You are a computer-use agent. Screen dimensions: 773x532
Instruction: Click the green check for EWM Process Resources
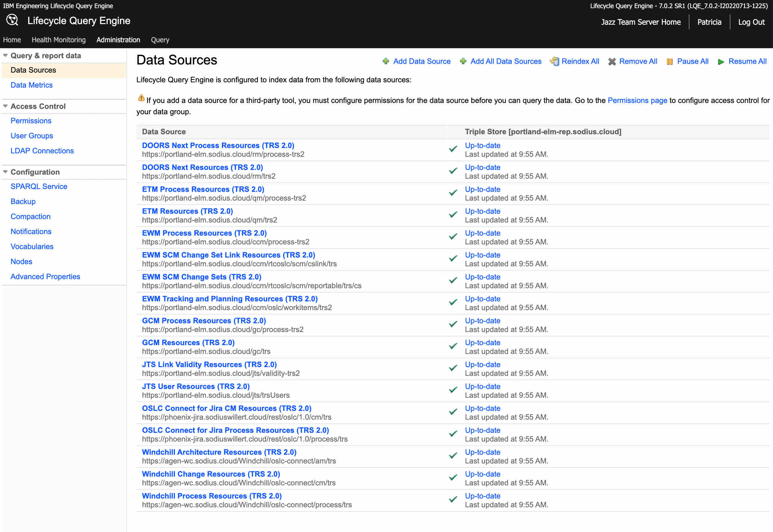coord(453,237)
